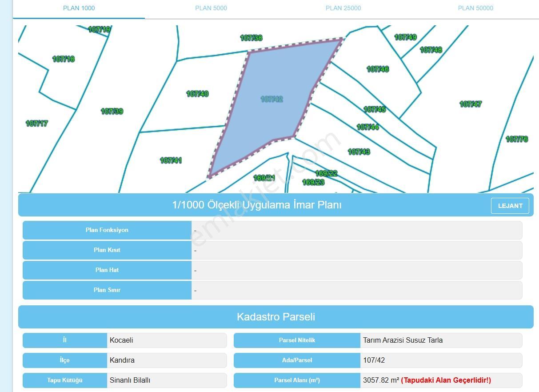Click parcel label 107/44 on map
539x392 pixels.
[x=368, y=127]
